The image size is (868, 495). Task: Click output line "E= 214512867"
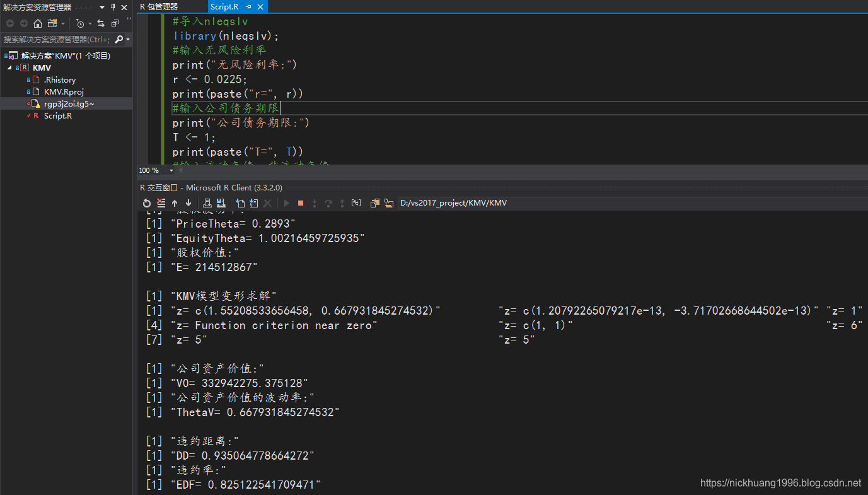pos(214,267)
